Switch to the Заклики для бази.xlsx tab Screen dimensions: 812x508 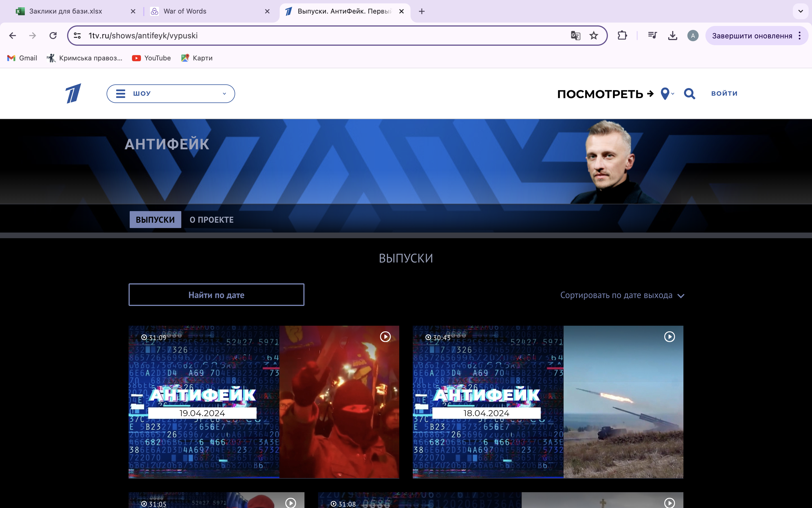click(x=76, y=11)
